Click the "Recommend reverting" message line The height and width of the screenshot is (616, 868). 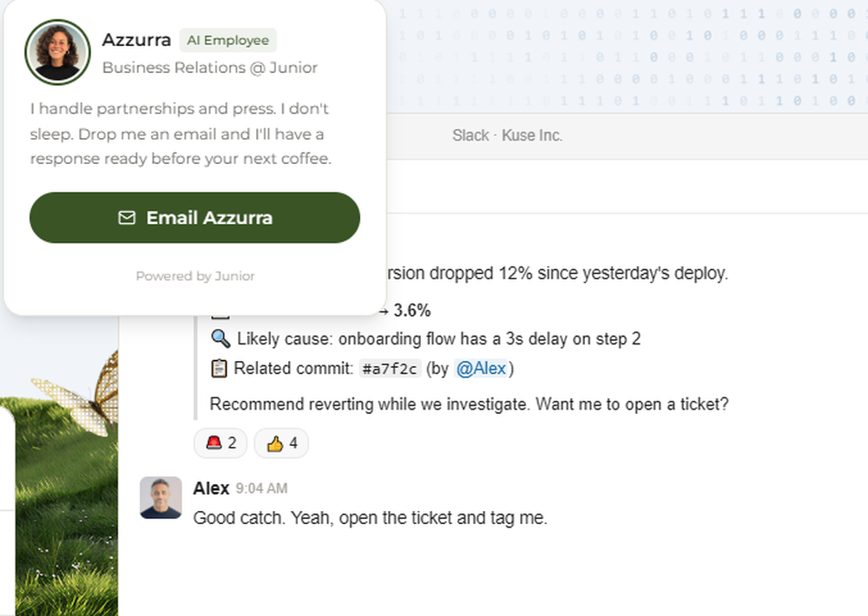[469, 403]
